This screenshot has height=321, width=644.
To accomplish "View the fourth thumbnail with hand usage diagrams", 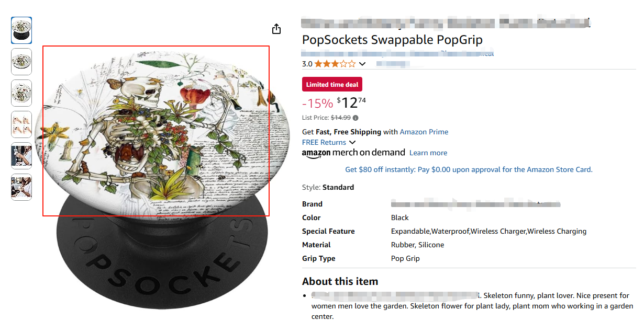I will 21,124.
